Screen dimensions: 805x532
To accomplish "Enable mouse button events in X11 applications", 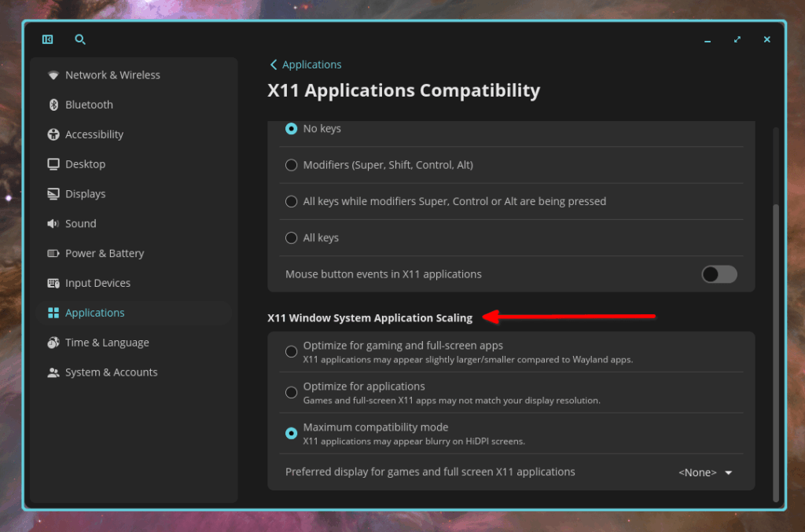I will point(719,273).
